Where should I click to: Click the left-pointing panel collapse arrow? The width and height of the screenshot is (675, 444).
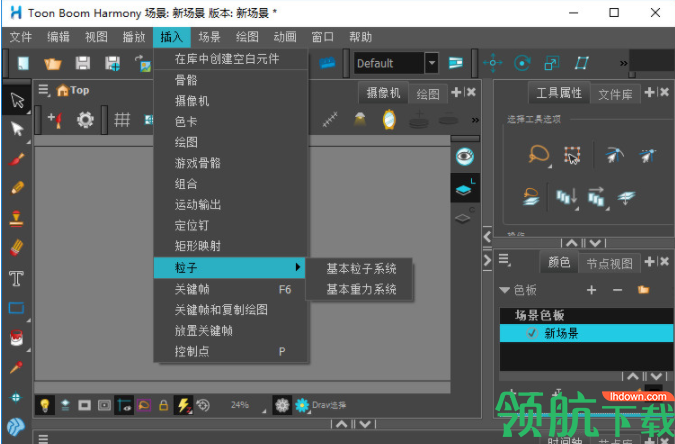pos(487,236)
